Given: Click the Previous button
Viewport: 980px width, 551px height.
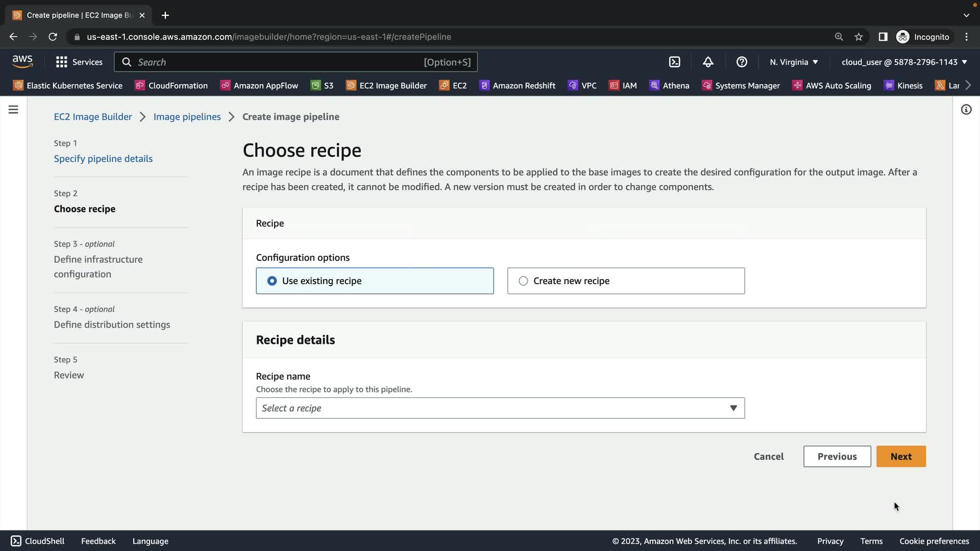Looking at the screenshot, I should [x=837, y=457].
